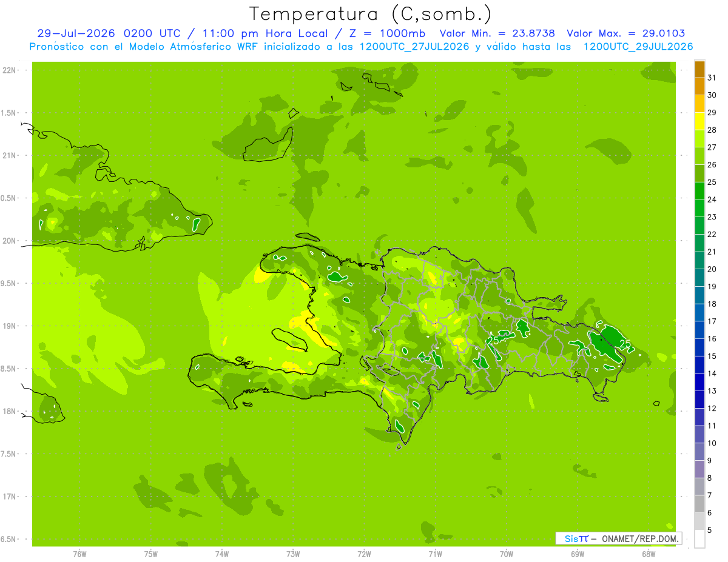The image size is (728, 562).
Task: Select the "29-Jul-2026 0200 UTC" timestamp
Action: click(108, 33)
